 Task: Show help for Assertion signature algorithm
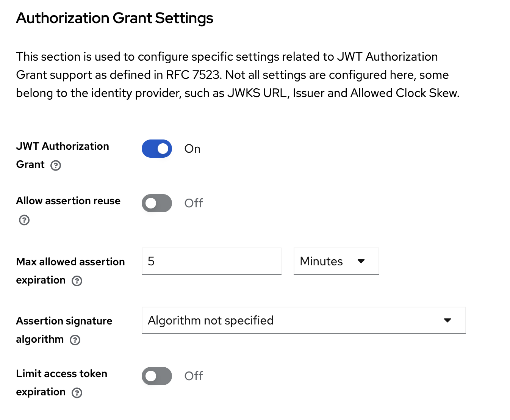click(75, 340)
